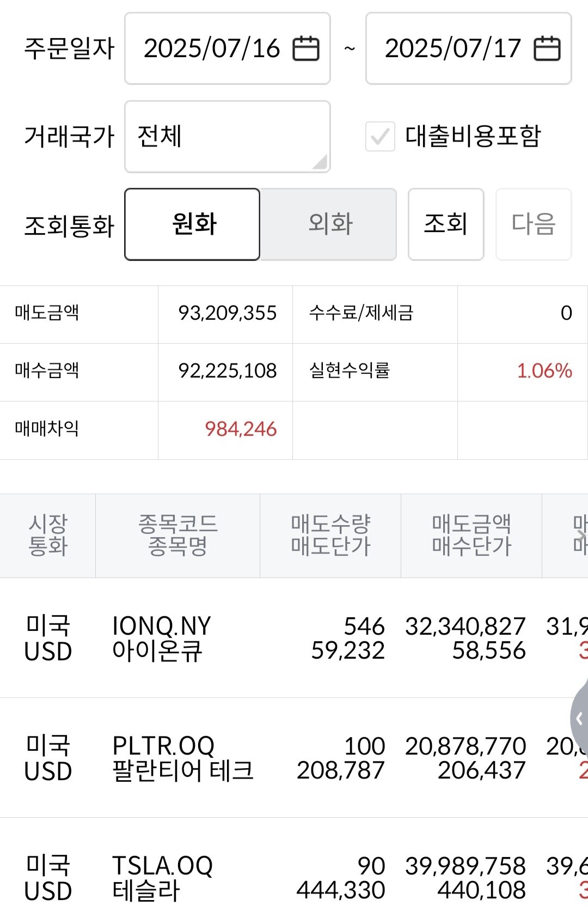Open the start date calendar icon
The height and width of the screenshot is (911, 588).
coord(306,48)
